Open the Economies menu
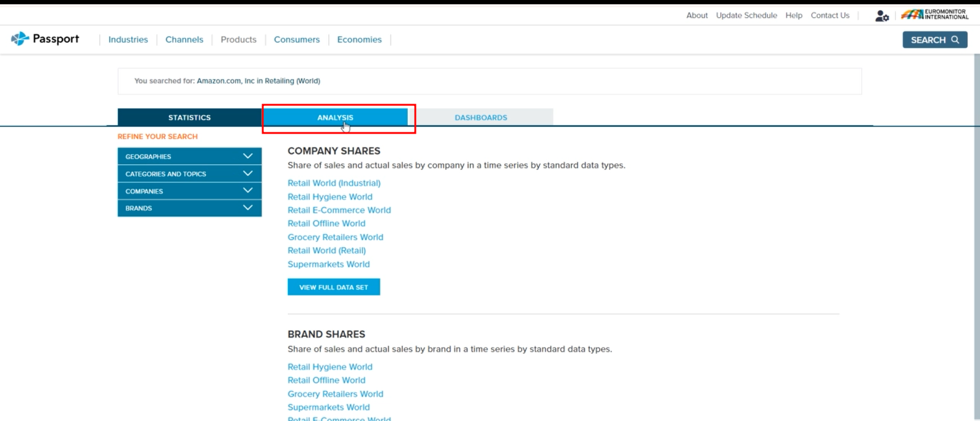 coord(359,40)
